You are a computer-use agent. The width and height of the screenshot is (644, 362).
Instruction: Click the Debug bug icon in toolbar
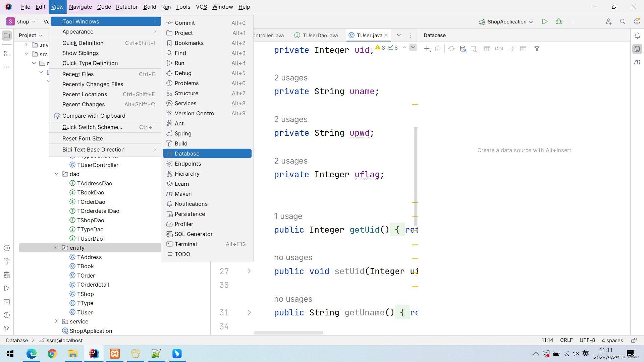click(559, 21)
